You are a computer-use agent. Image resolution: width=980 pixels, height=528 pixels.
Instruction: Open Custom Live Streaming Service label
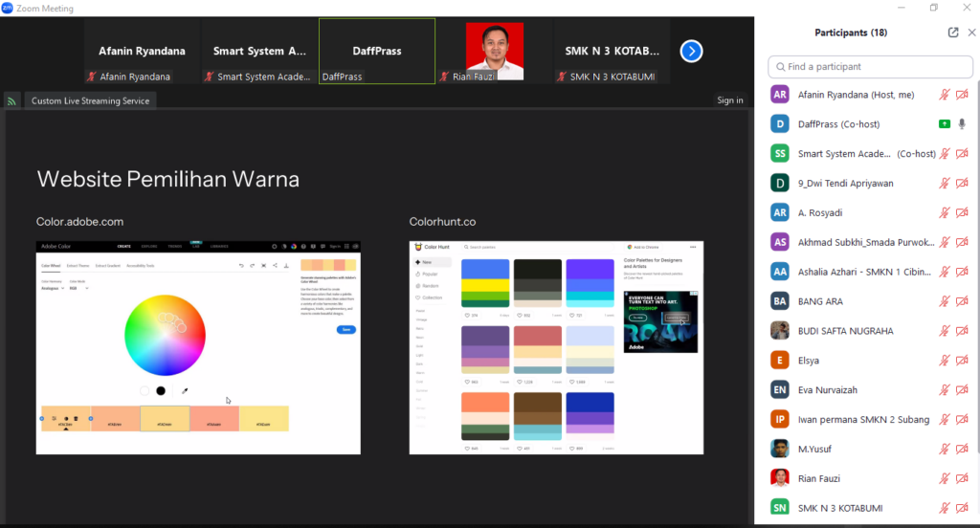tap(91, 100)
